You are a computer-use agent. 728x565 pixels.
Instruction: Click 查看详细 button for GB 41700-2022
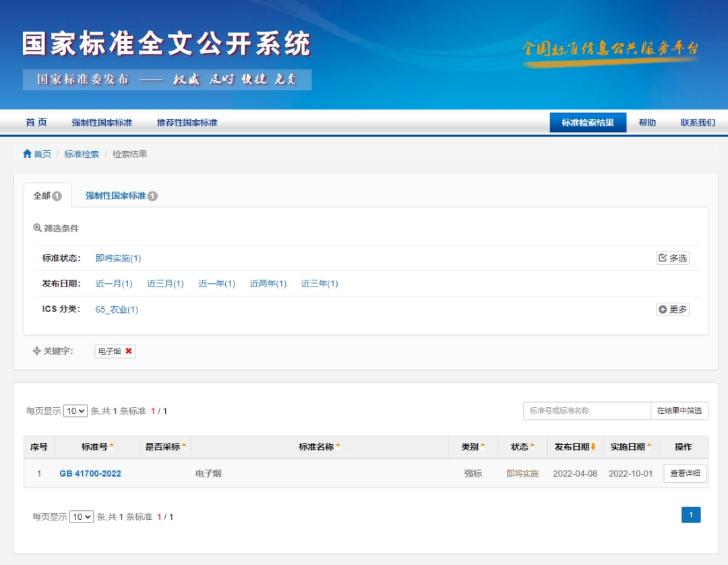click(685, 473)
